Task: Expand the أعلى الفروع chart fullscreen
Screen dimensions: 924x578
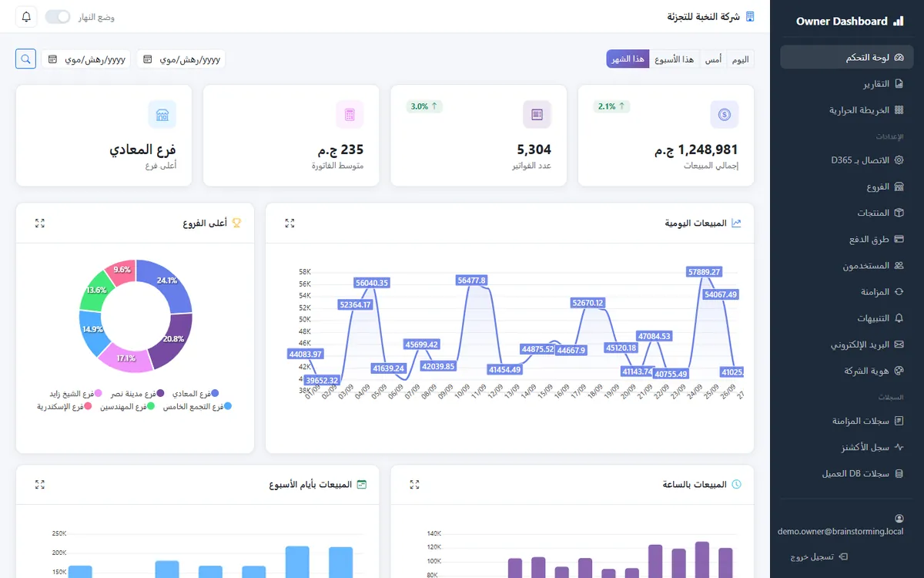Action: (40, 223)
